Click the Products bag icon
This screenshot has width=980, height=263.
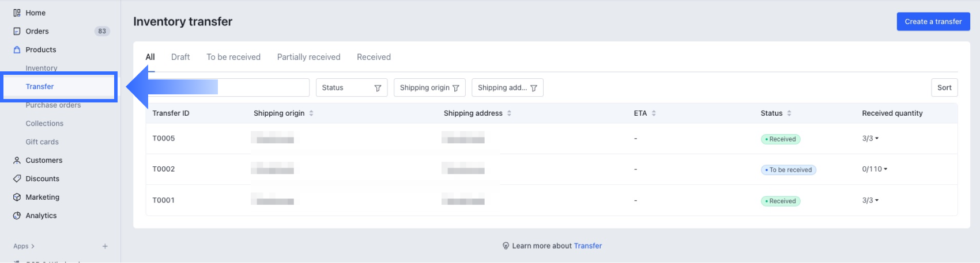tap(17, 49)
